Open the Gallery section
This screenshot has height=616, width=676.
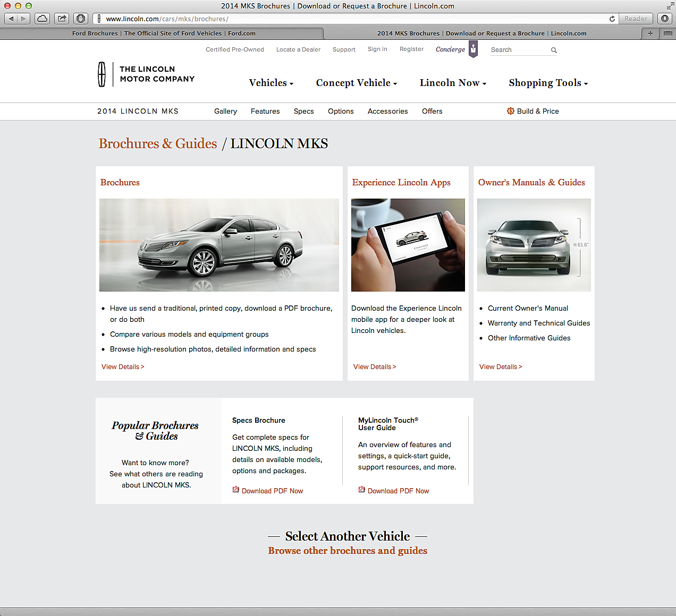pos(225,111)
